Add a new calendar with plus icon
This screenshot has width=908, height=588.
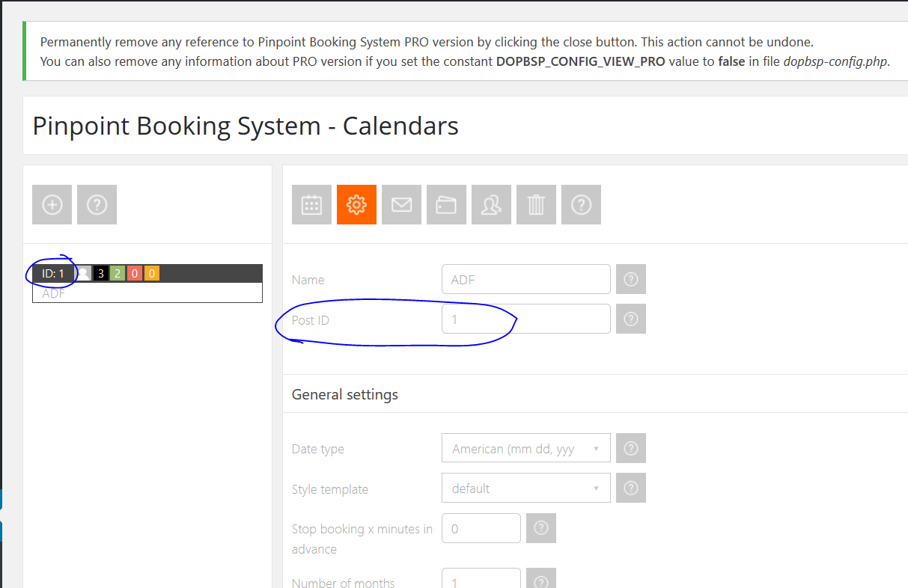52,204
